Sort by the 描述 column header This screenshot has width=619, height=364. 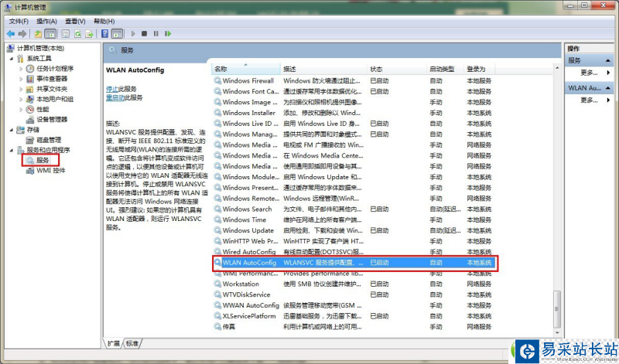point(323,69)
